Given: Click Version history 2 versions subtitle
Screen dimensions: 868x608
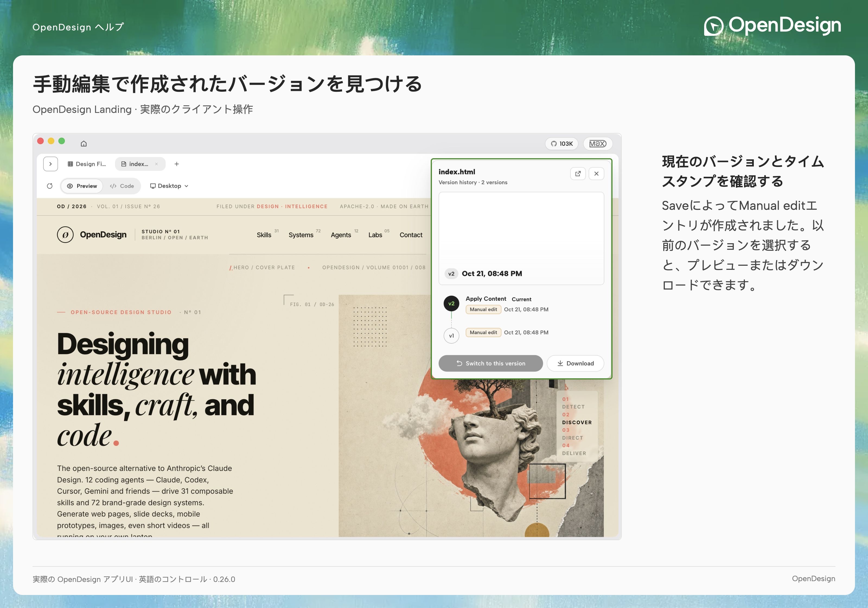Looking at the screenshot, I should coord(473,182).
